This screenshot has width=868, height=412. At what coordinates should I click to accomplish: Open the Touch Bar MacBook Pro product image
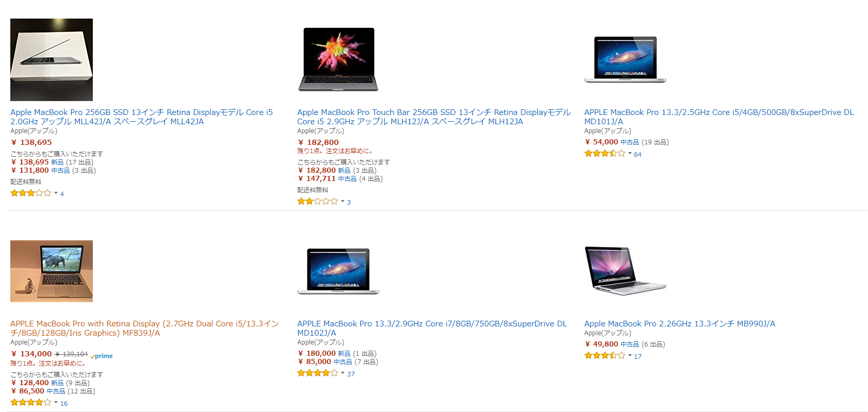pyautogui.click(x=338, y=60)
